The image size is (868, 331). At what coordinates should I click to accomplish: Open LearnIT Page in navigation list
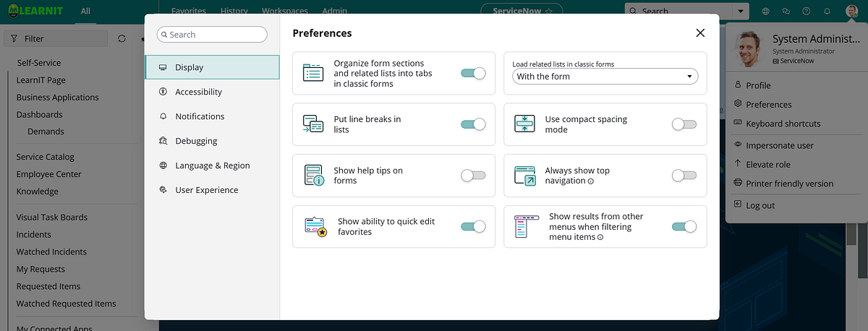pos(41,80)
